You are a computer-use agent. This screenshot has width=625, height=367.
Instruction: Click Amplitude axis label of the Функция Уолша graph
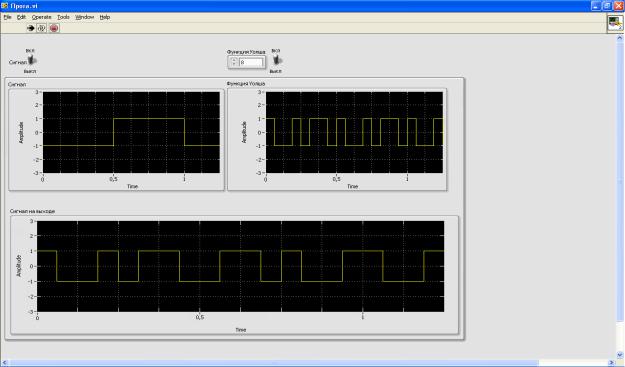click(244, 132)
